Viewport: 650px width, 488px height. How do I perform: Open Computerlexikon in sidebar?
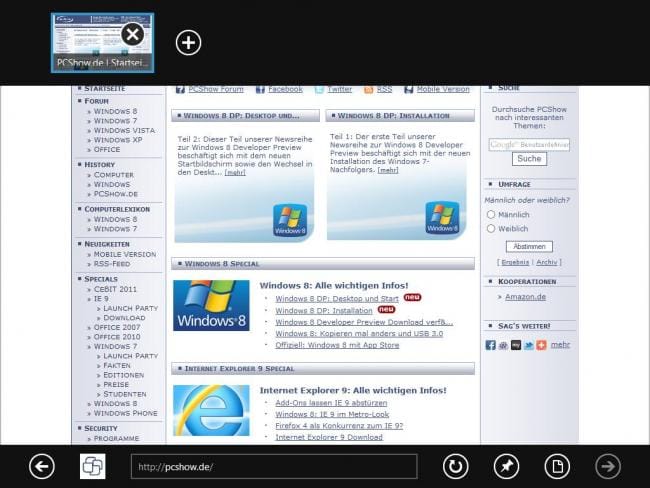(x=117, y=209)
